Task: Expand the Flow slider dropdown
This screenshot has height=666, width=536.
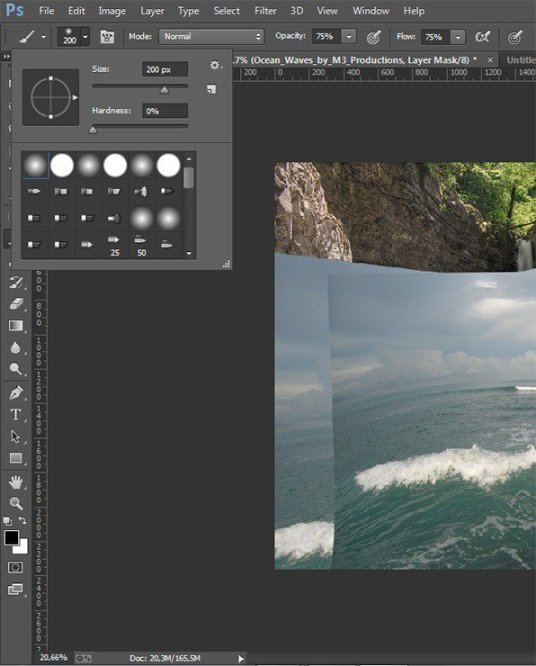Action: pos(458,37)
